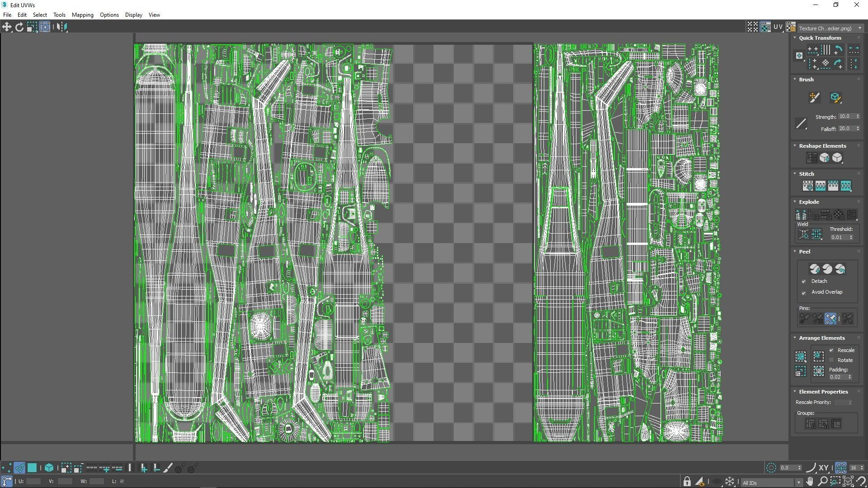Viewport: 868px width, 488px height.
Task: Click the Quick Peel icon
Action: point(814,269)
